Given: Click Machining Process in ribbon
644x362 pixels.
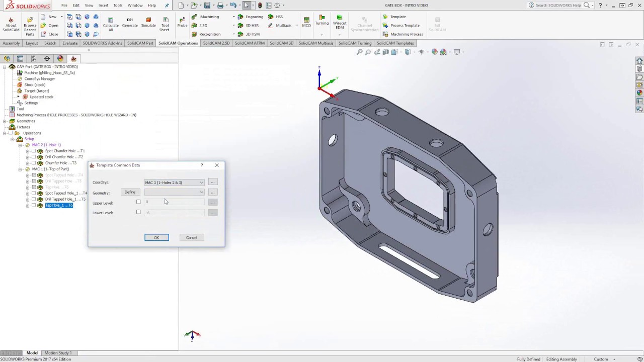Looking at the screenshot, I should coord(403,34).
